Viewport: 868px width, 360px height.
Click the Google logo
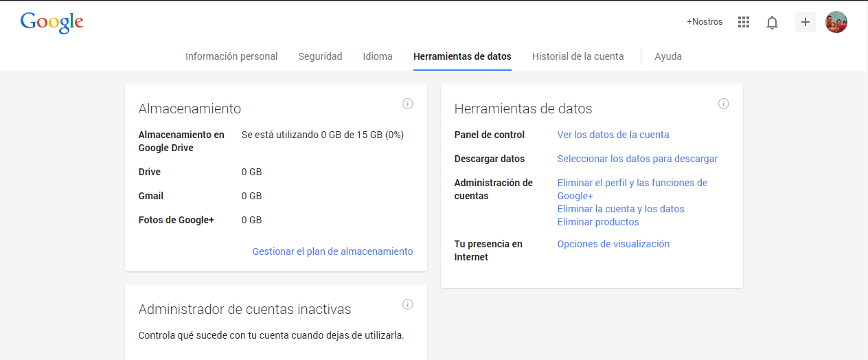52,22
